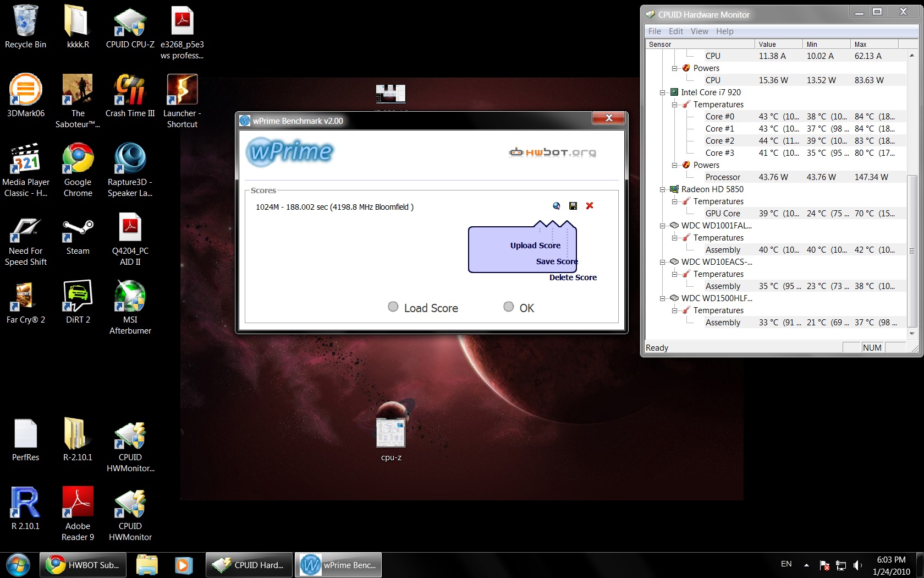Collapse the Powers branch under Intel Core i7
The width and height of the screenshot is (924, 578).
click(675, 165)
